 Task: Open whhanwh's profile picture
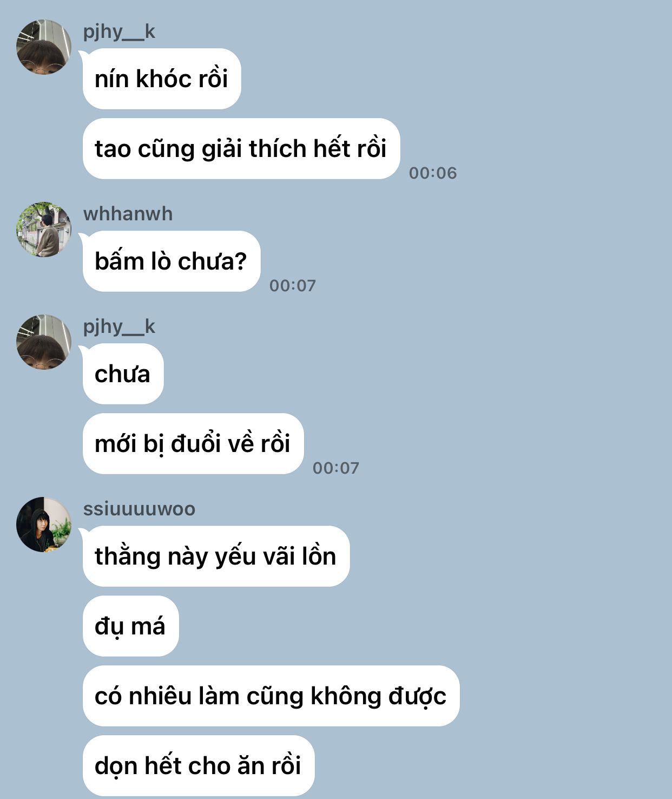[x=44, y=230]
